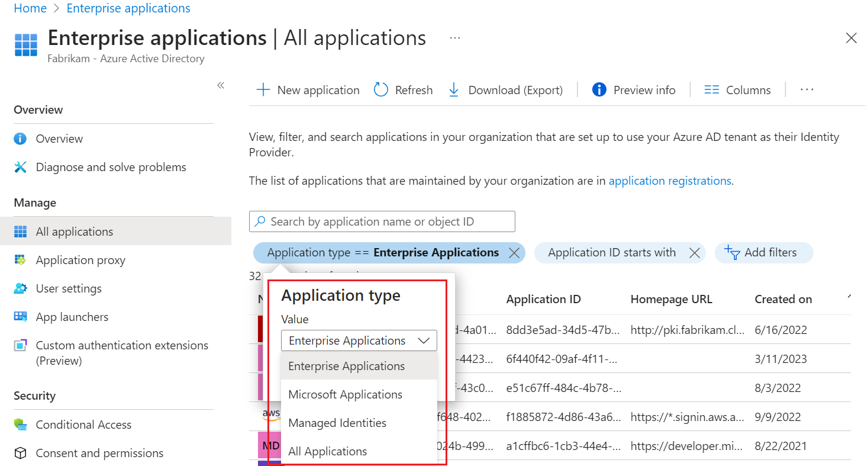Click the Download (Export) arrow icon
Image resolution: width=868 pixels, height=466 pixels.
click(x=454, y=90)
